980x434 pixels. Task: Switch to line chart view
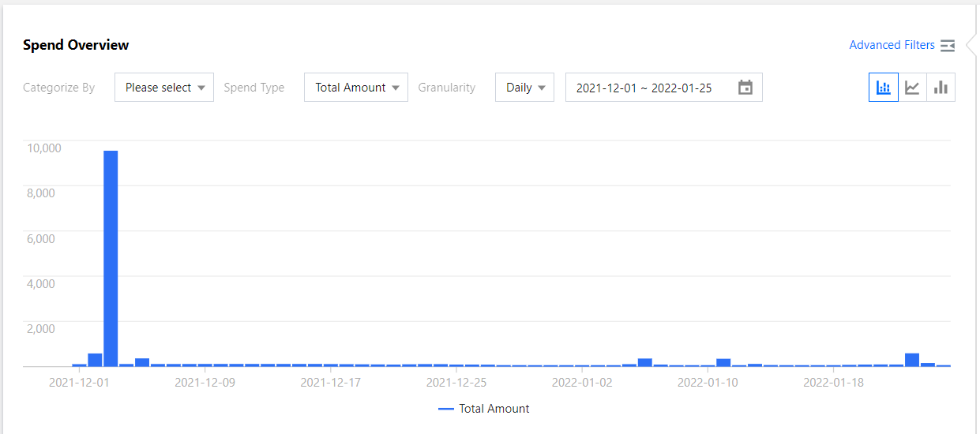click(912, 88)
